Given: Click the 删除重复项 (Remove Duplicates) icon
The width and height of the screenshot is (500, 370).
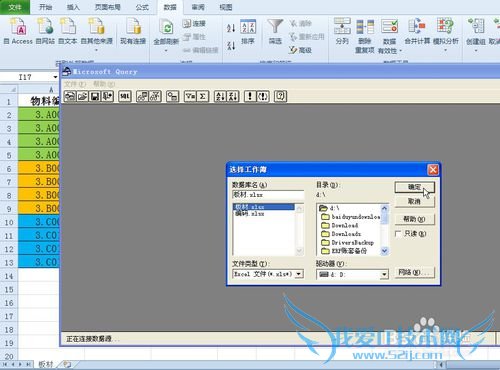Looking at the screenshot, I should coord(365,36).
